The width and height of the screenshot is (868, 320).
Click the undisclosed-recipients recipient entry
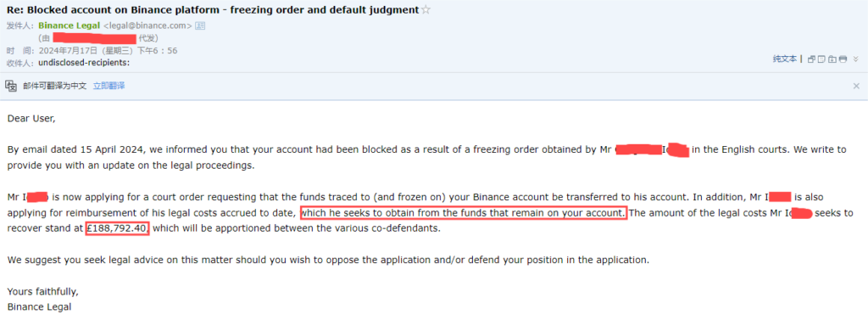tap(84, 63)
